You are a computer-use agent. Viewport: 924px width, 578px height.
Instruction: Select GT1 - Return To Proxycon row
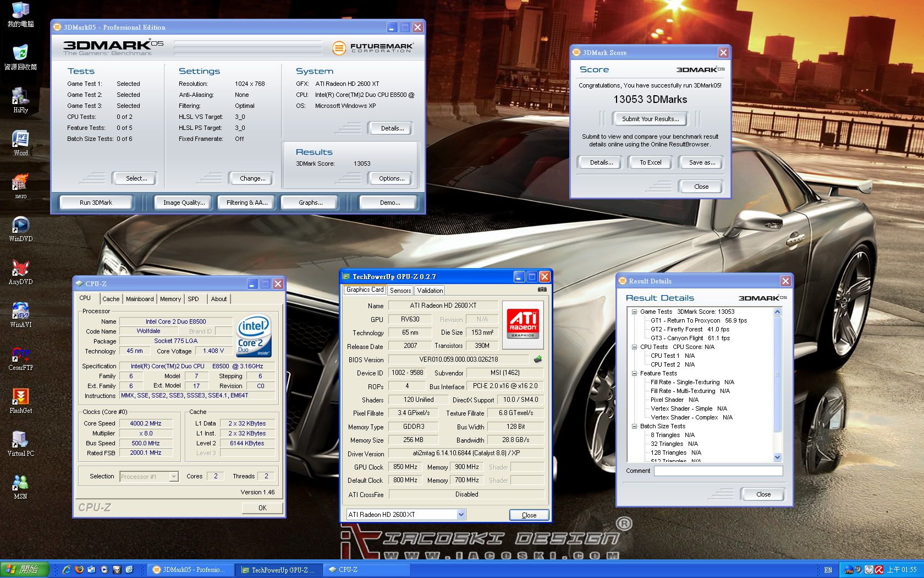pyautogui.click(x=698, y=320)
